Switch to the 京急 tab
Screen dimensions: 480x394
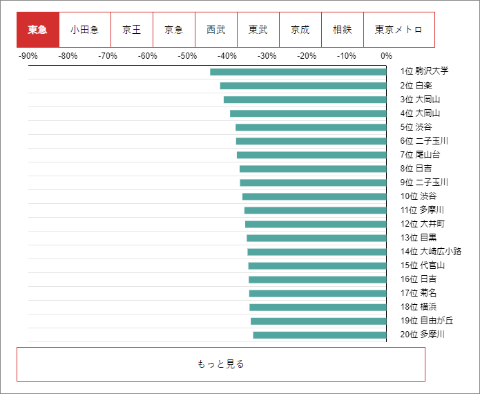174,30
